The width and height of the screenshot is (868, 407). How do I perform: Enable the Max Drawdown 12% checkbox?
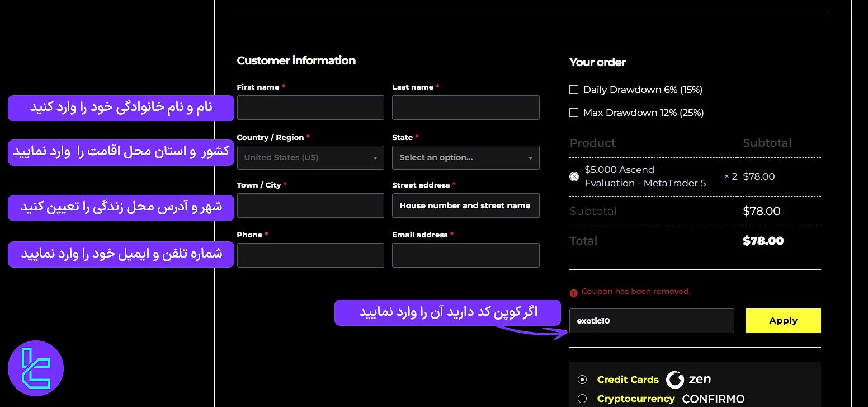tap(573, 112)
